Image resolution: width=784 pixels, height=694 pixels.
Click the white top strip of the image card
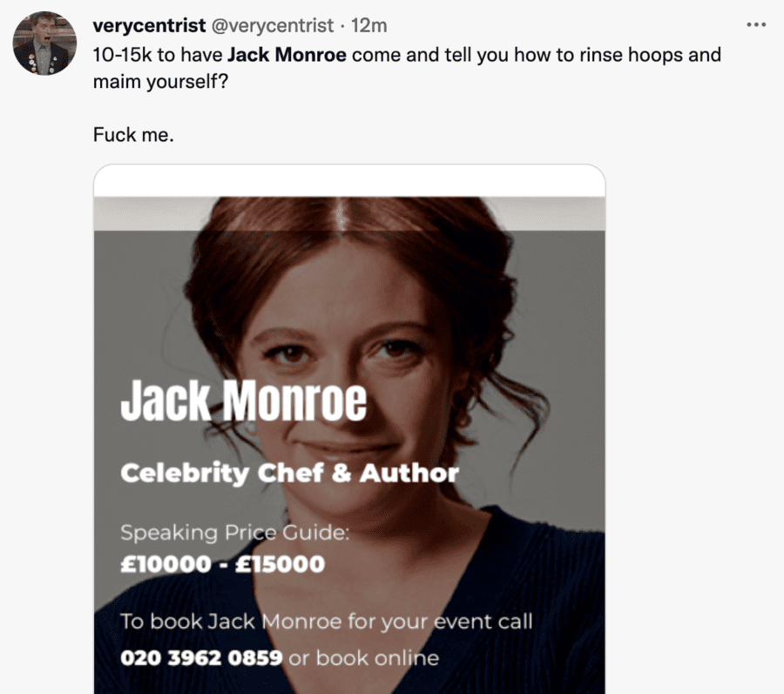pyautogui.click(x=349, y=181)
